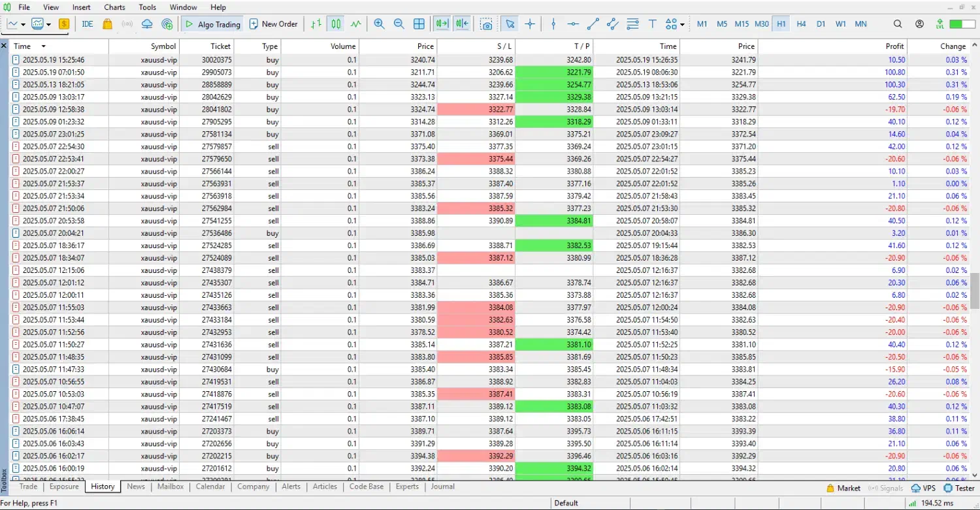
Task: Select the H4 timeframe button
Action: (801, 24)
